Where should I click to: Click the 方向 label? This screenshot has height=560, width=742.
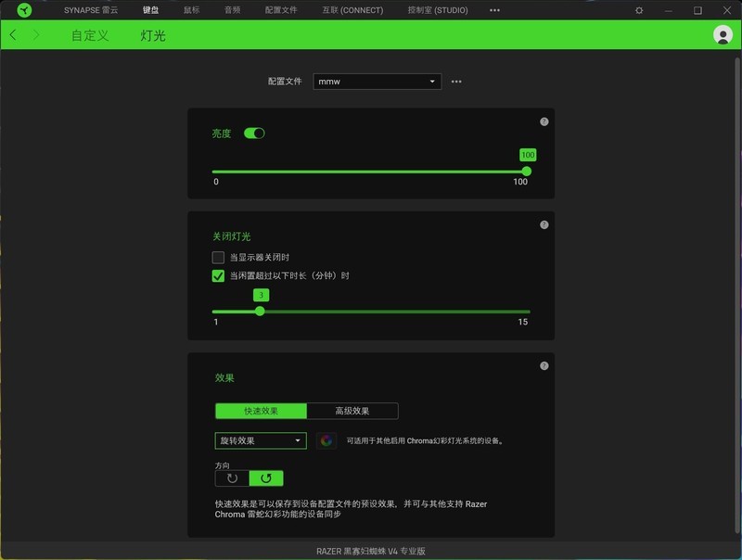point(222,465)
